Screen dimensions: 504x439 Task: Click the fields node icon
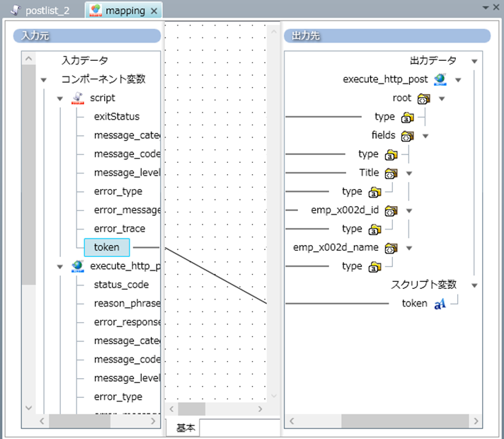(407, 136)
